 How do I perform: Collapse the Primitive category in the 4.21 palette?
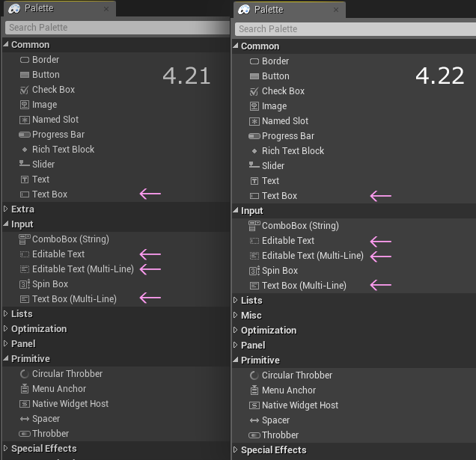[6, 358]
